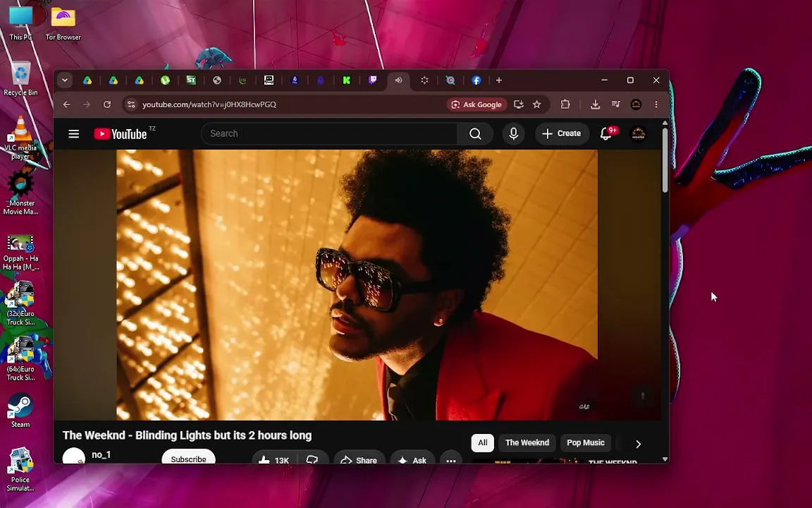Select the VLC media player desktop icon
This screenshot has height=508, width=812.
(x=20, y=138)
